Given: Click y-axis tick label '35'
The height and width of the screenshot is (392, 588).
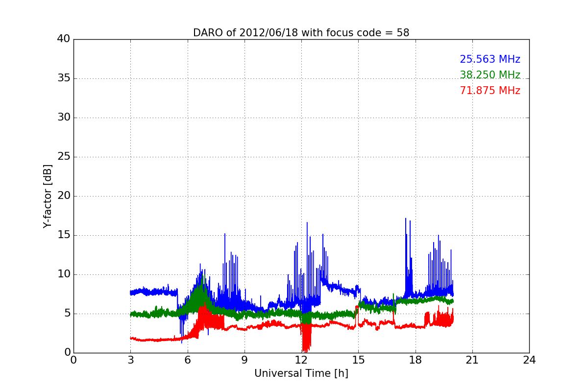Looking at the screenshot, I should [64, 78].
